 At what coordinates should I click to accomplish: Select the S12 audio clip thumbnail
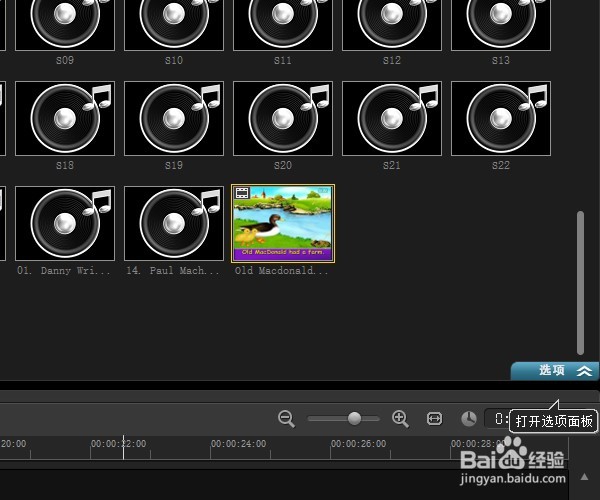pos(392,25)
